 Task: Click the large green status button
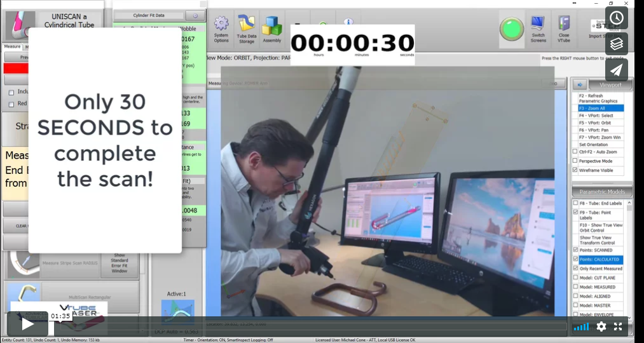(511, 29)
